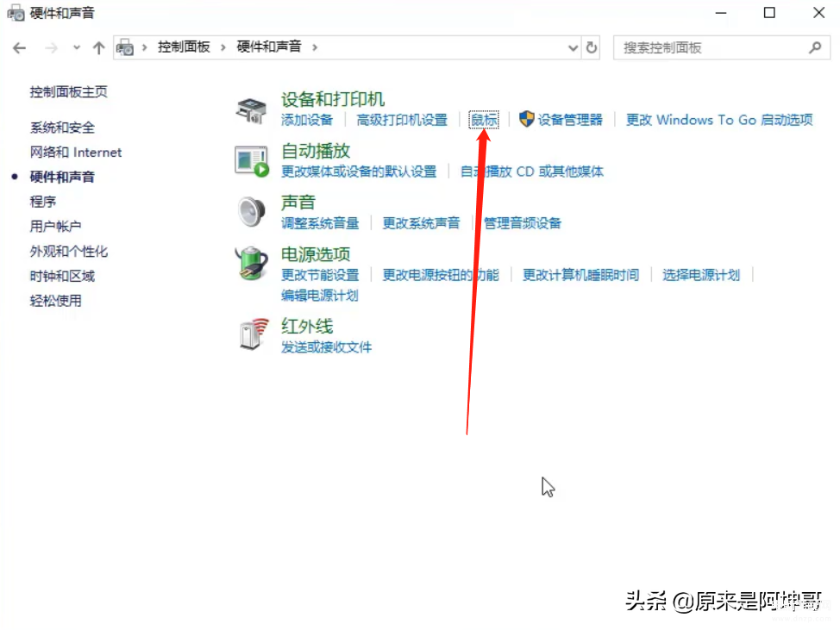Click 更改媒体或设备的默认设置
Image resolution: width=840 pixels, height=630 pixels.
[359, 172]
